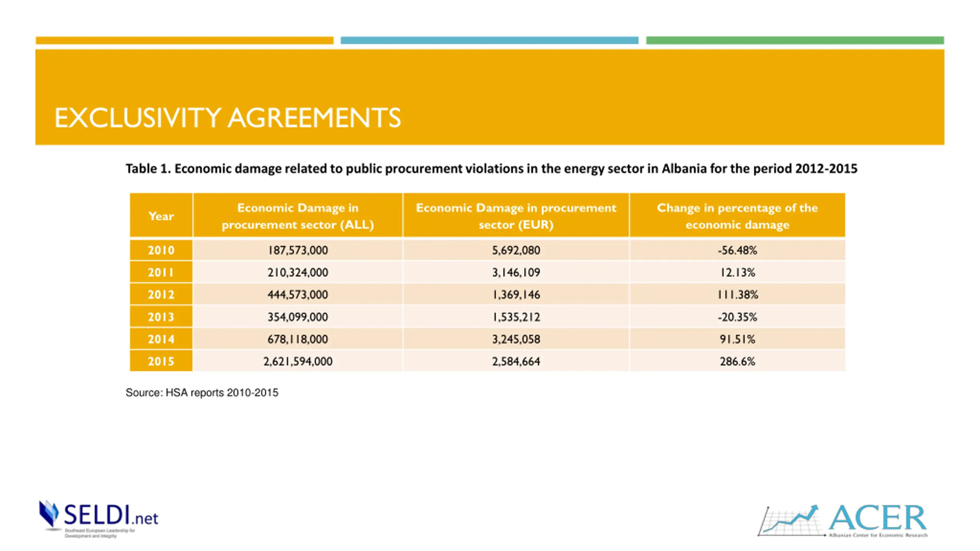Select the Table 1 caption text
Viewport: 980px width, 551px height.
point(492,169)
